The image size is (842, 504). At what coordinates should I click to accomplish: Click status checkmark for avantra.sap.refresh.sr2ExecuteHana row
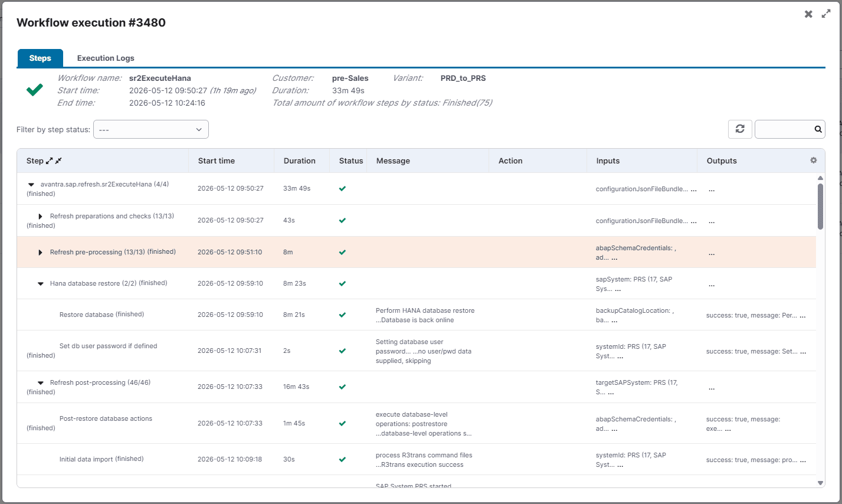pos(342,189)
